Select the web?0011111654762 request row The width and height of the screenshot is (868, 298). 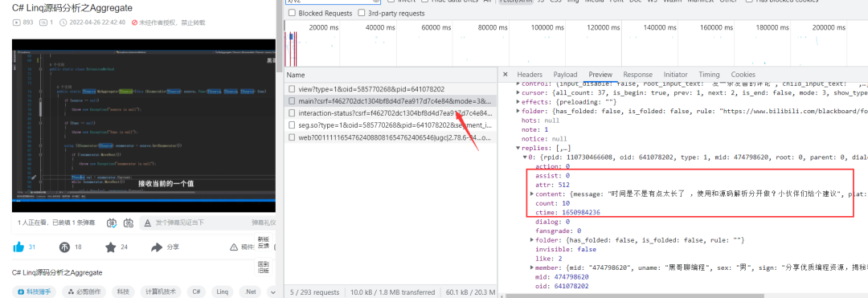click(x=390, y=137)
